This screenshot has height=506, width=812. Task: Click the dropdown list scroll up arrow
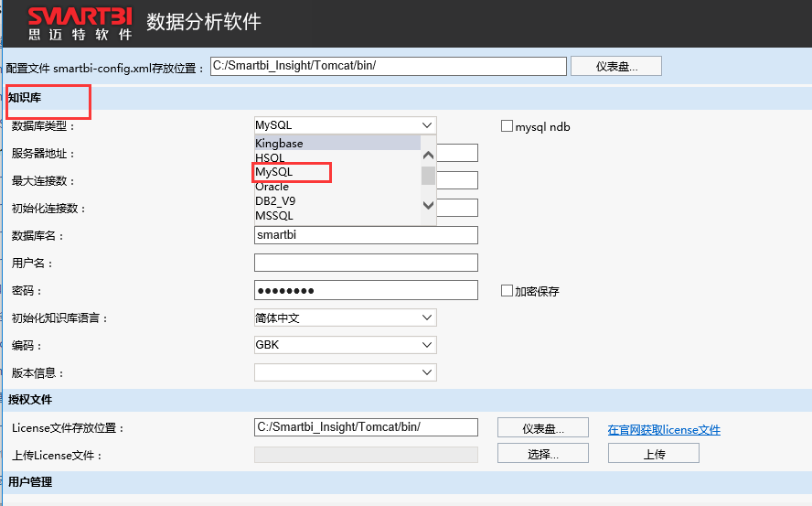(428, 155)
